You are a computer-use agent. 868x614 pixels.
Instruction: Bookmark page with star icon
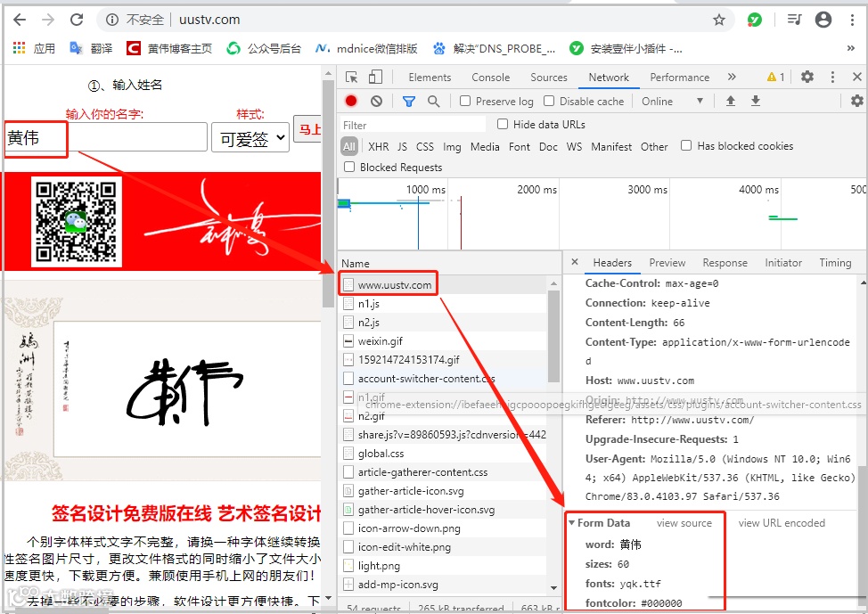[x=718, y=20]
